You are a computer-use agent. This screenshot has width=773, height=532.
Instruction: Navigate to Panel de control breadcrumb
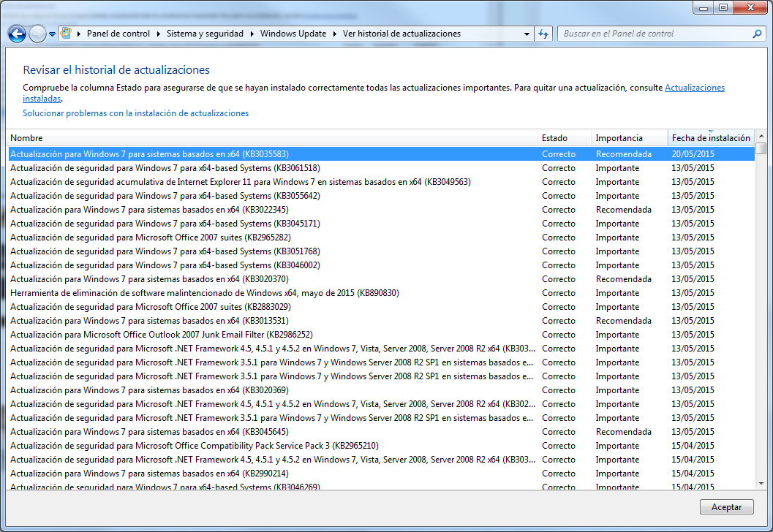click(x=118, y=34)
